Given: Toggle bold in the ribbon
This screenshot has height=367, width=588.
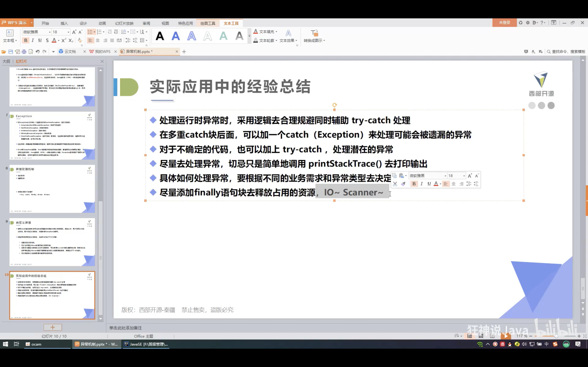Looking at the screenshot, I should (26, 40).
